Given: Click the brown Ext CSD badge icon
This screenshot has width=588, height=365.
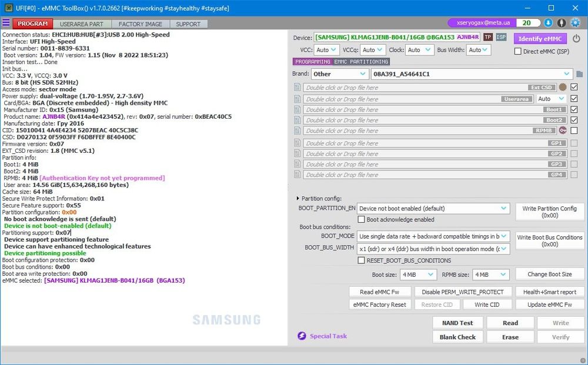Looking at the screenshot, I should pyautogui.click(x=563, y=87).
